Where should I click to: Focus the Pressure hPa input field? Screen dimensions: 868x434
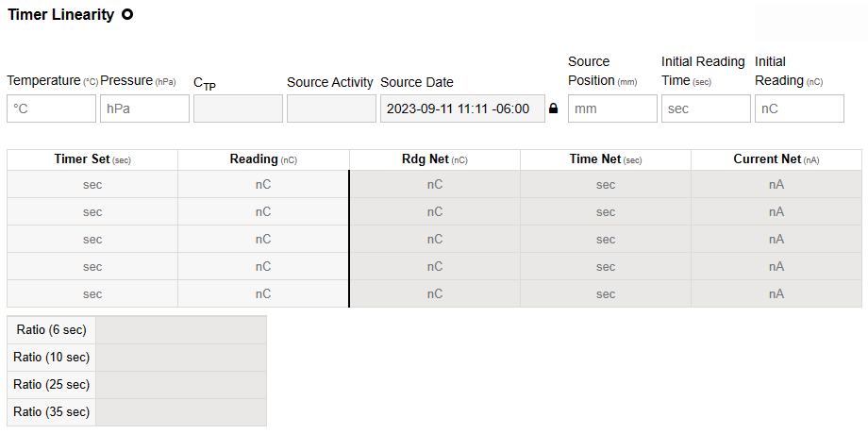(x=144, y=108)
